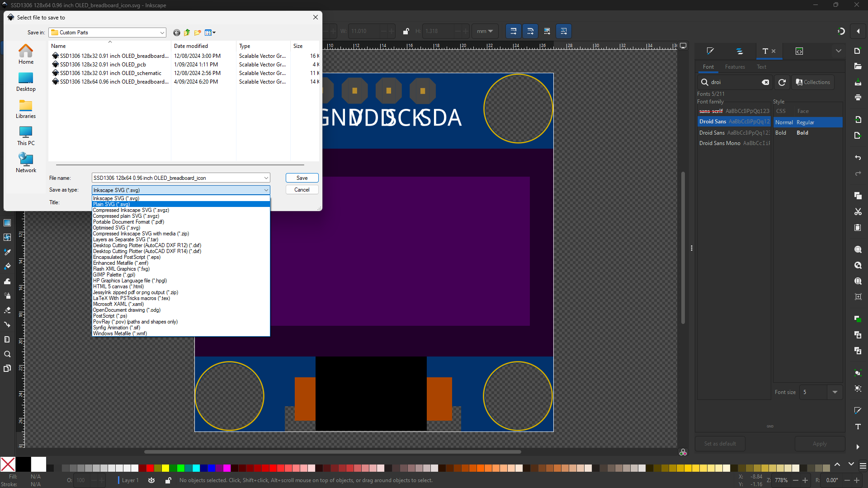The width and height of the screenshot is (868, 488).
Task: Choose Plain SVG (*.svg) file type
Action: (x=181, y=204)
